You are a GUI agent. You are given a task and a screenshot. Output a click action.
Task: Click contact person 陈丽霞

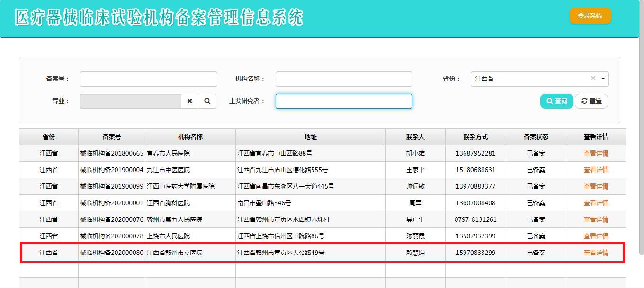click(415, 236)
